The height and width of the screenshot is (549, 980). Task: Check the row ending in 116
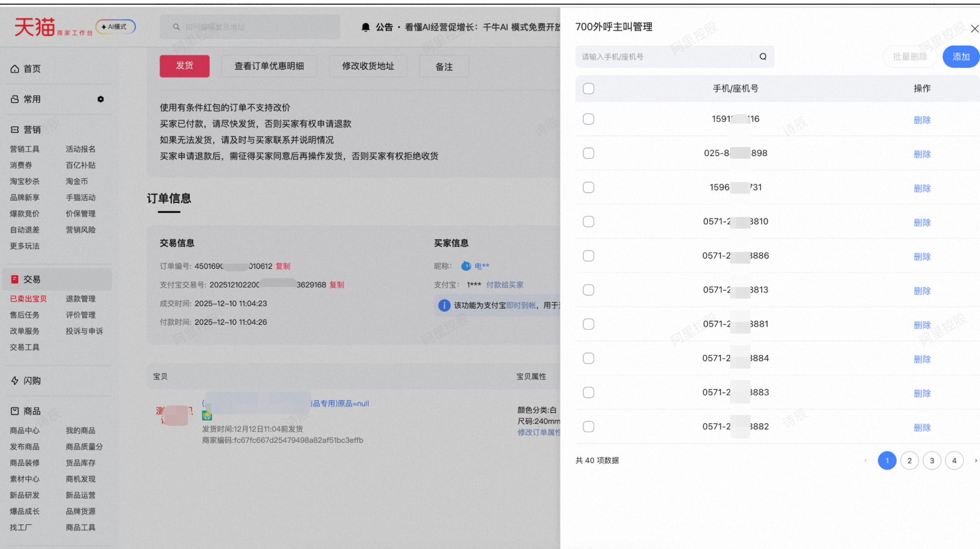589,119
